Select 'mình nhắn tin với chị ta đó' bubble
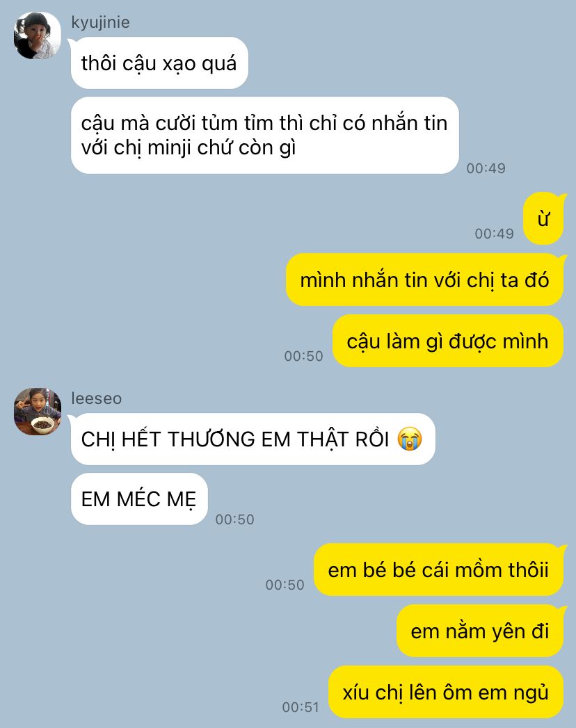This screenshot has width=576, height=728. pos(424,280)
